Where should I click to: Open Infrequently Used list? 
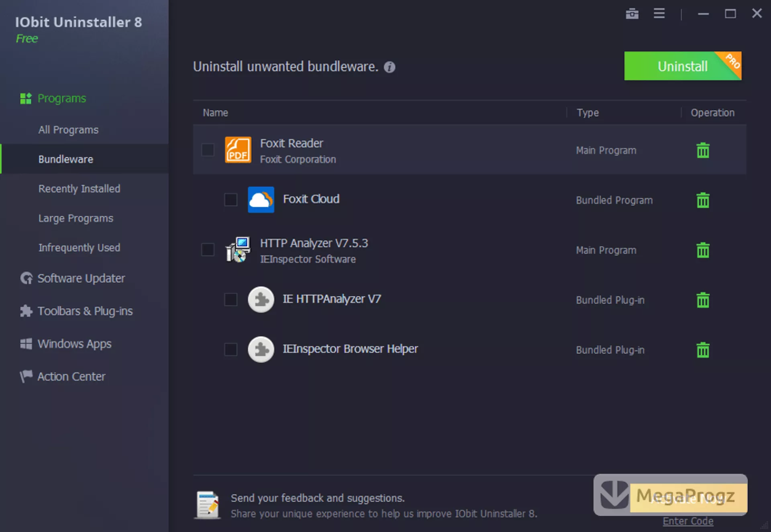[x=79, y=248]
